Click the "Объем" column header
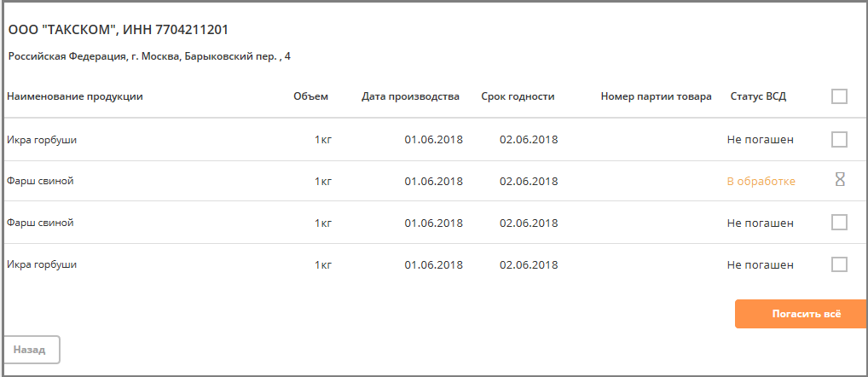Viewport: 868px width, 377px height. tap(310, 97)
